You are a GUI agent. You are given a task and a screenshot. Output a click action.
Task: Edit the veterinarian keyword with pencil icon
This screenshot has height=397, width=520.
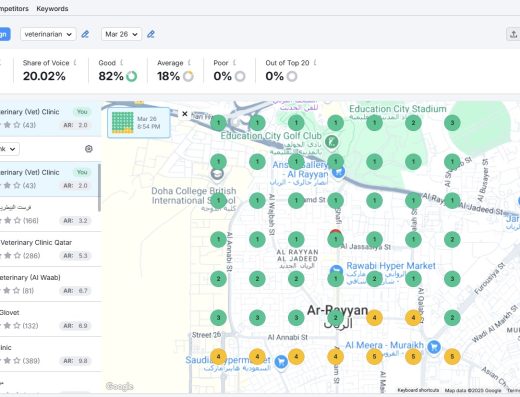pos(85,34)
